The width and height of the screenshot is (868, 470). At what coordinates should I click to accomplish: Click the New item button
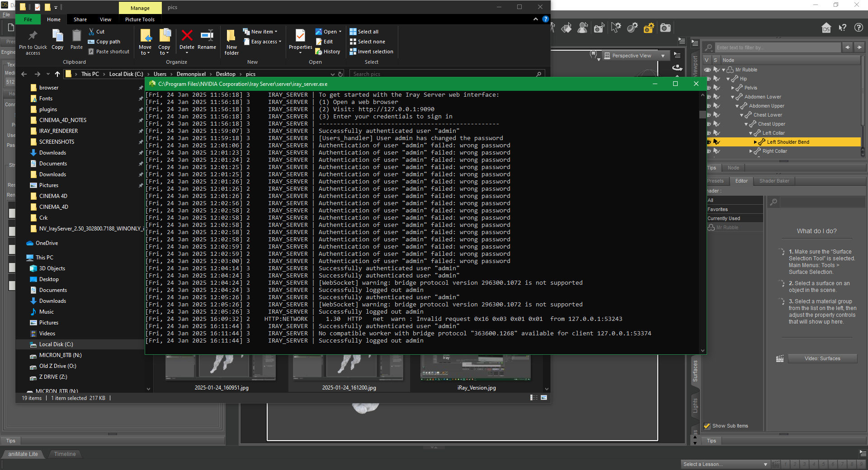coord(260,32)
